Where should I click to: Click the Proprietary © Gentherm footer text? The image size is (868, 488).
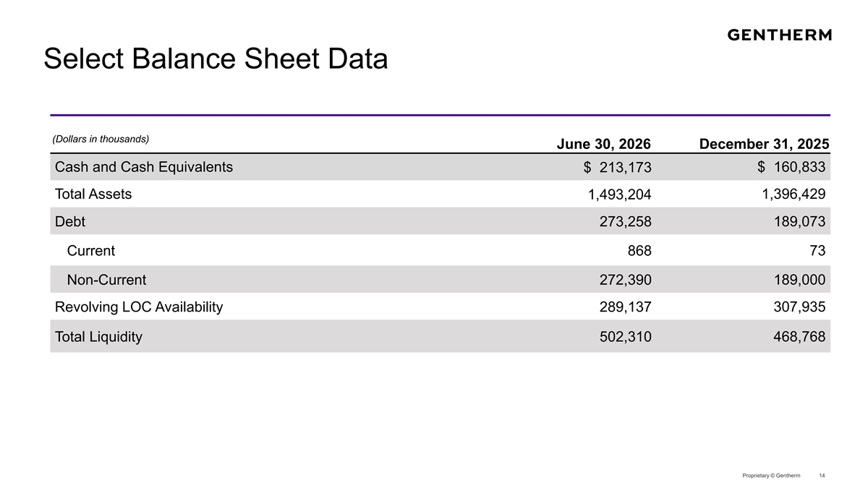[x=771, y=475]
